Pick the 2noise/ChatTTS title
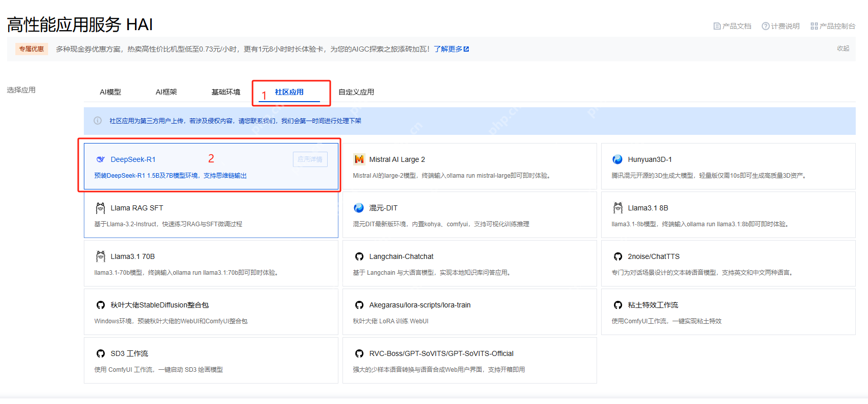The height and width of the screenshot is (404, 868). click(x=654, y=256)
